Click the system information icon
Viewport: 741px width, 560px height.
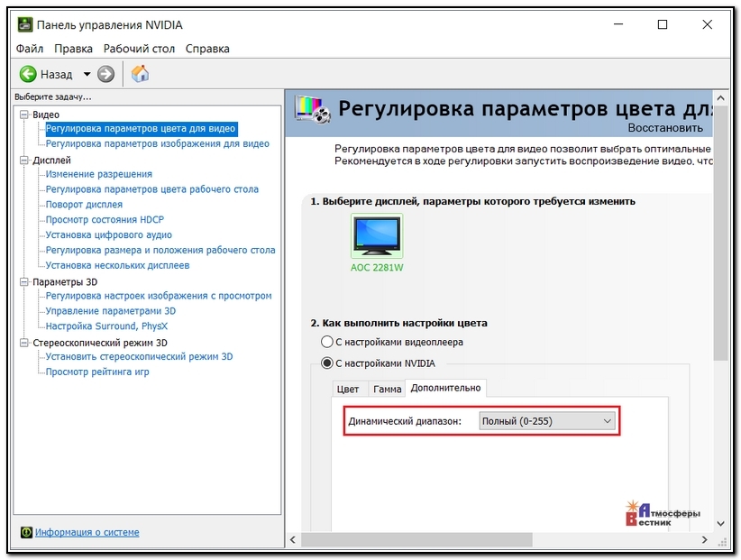point(26,533)
